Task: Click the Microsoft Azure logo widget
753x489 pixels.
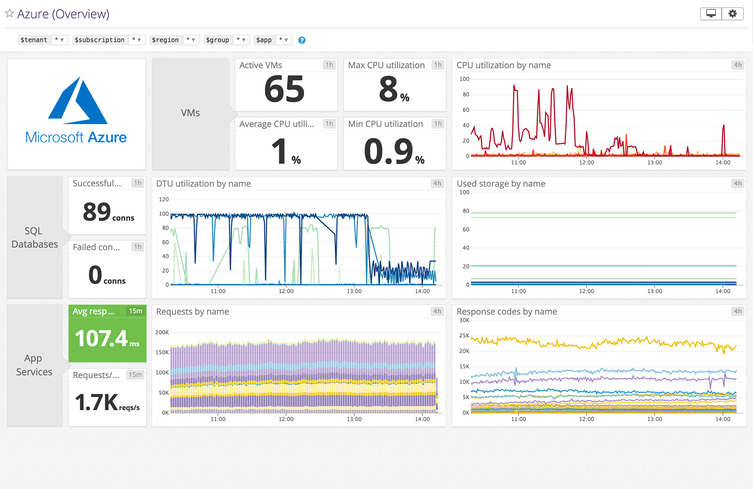Action: tap(76, 114)
